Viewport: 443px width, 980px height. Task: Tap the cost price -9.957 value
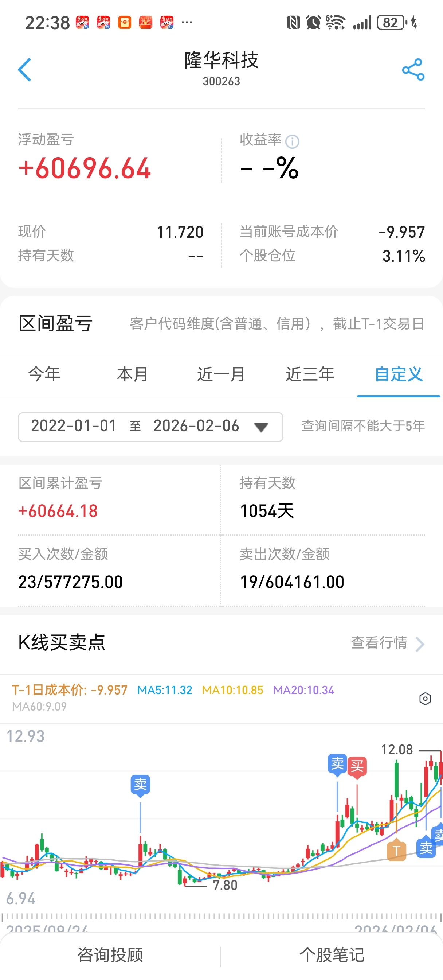[x=401, y=232]
